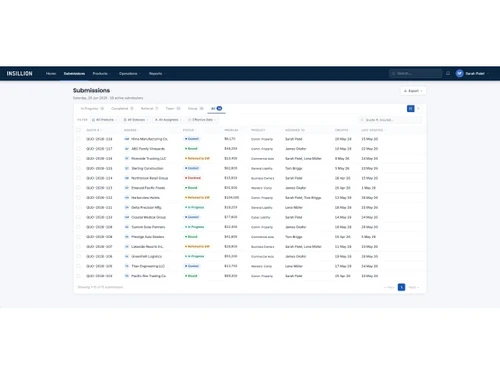Expand the Reports navigation menu

pyautogui.click(x=157, y=73)
